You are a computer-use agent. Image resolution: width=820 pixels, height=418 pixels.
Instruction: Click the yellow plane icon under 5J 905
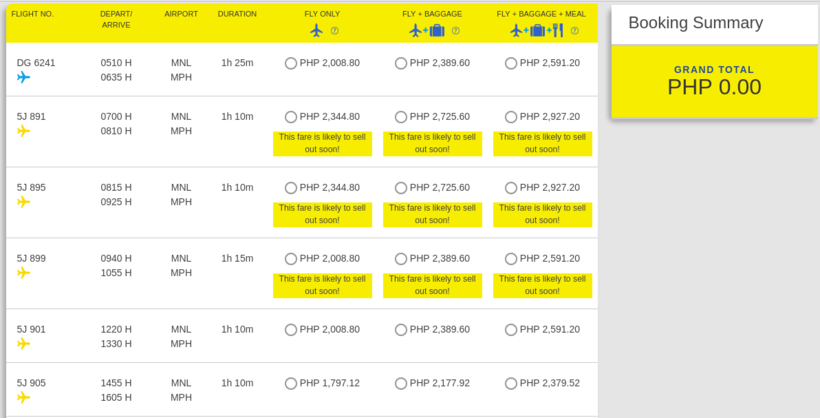(x=24, y=398)
